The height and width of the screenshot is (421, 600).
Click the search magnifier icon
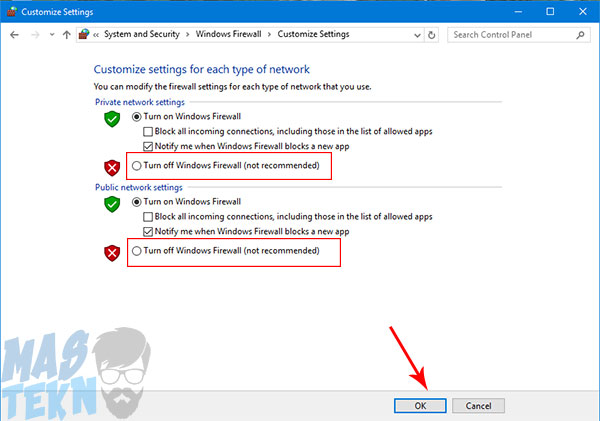click(x=580, y=35)
